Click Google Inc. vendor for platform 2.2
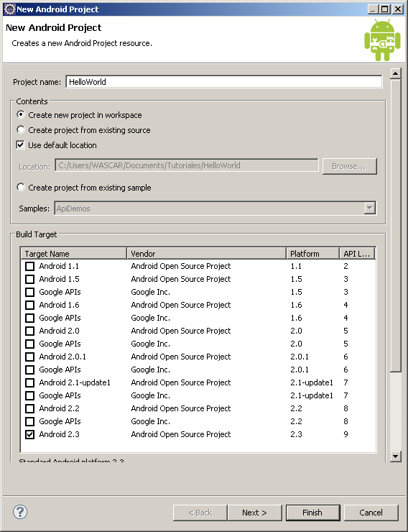Image resolution: width=408 pixels, height=532 pixels. (x=150, y=421)
